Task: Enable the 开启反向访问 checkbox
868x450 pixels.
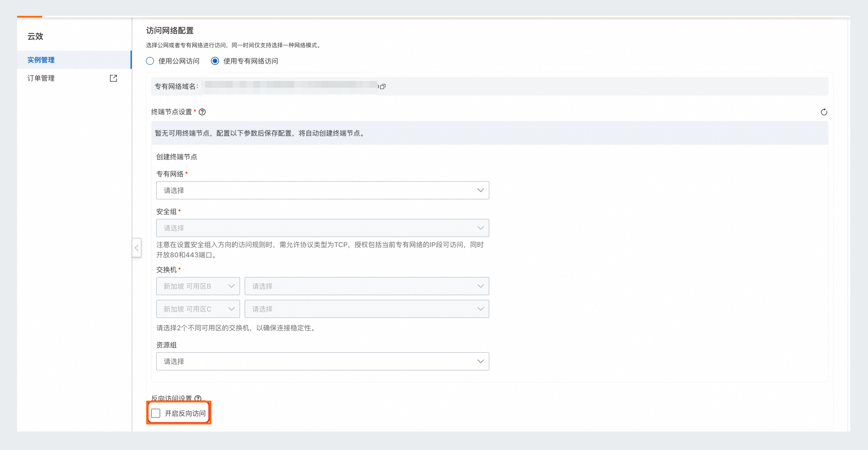Action: pyautogui.click(x=156, y=413)
